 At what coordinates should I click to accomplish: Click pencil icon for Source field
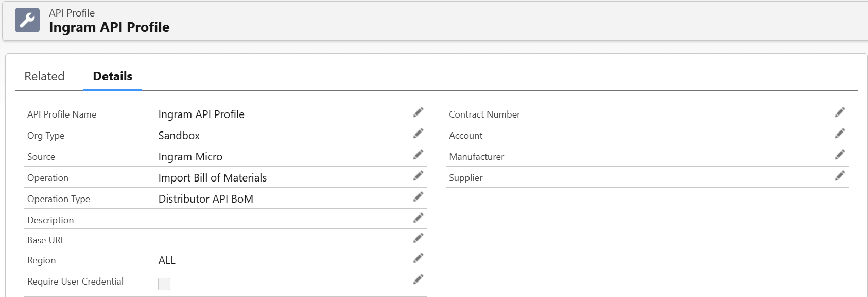418,155
